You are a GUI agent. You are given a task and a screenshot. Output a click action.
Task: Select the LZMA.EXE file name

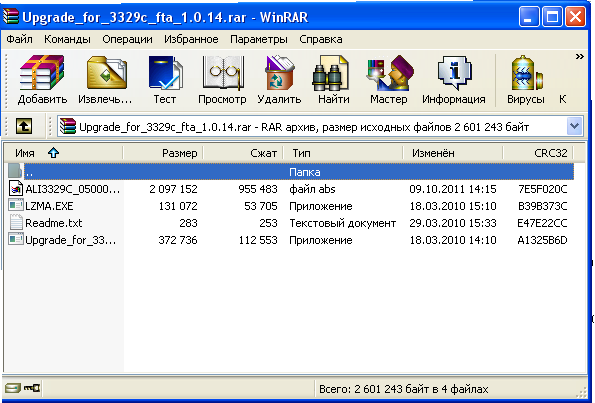(49, 206)
